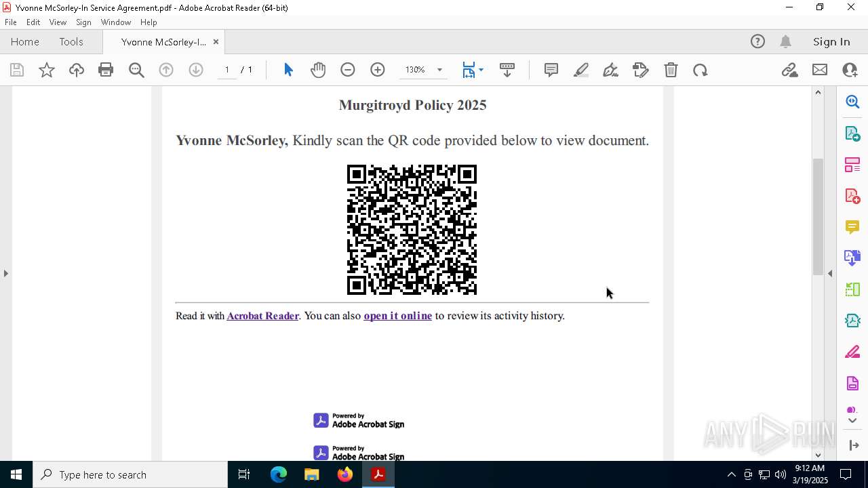Click the taskbar search box

(x=130, y=474)
